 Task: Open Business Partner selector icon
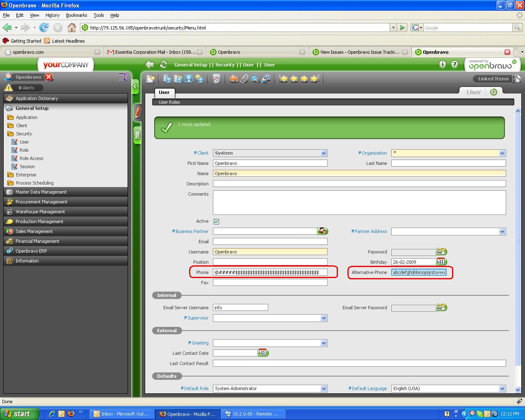click(323, 231)
